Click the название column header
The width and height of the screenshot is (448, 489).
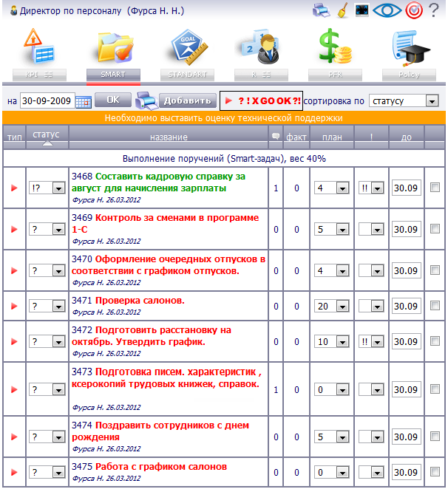click(169, 137)
